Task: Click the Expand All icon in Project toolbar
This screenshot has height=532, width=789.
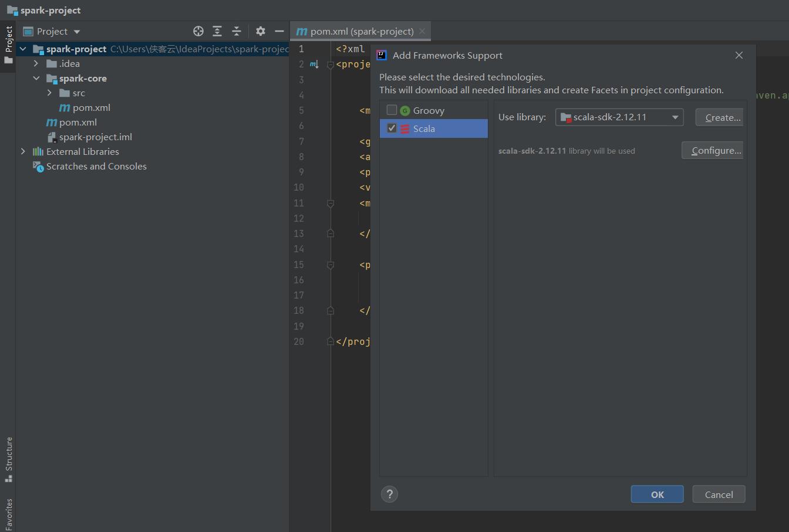Action: pos(217,31)
